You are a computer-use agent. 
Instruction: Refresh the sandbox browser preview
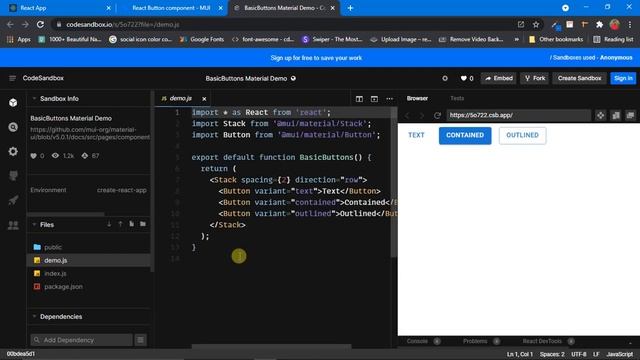(x=437, y=116)
